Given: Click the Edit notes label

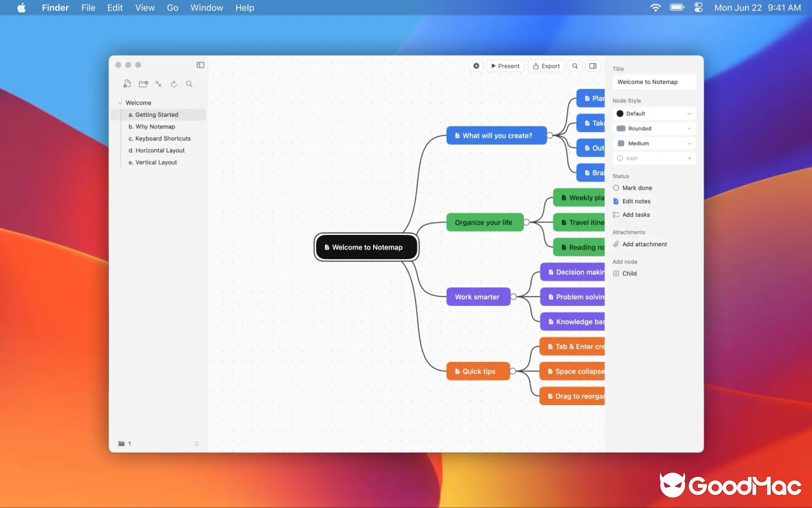Looking at the screenshot, I should [636, 201].
